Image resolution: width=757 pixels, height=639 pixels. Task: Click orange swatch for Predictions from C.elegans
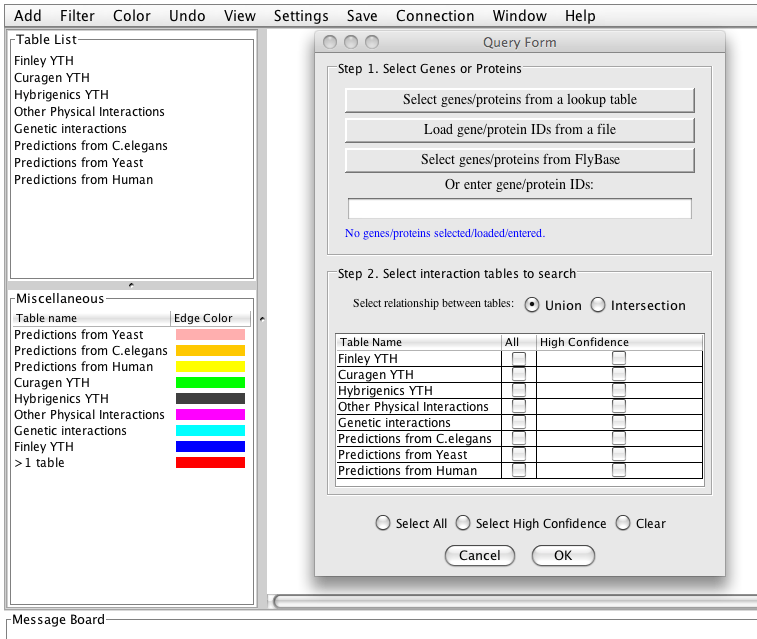pos(210,350)
